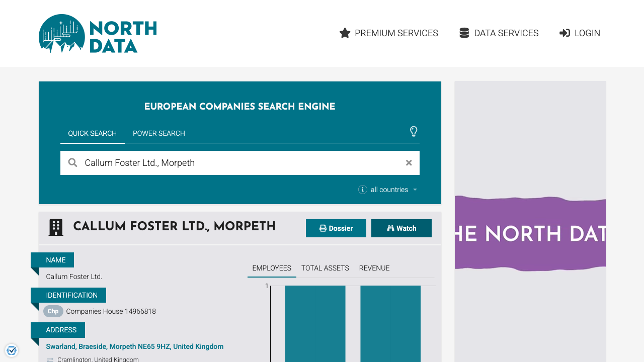Open the info icon beside country filter
Image resolution: width=644 pixels, height=362 pixels.
pos(362,190)
